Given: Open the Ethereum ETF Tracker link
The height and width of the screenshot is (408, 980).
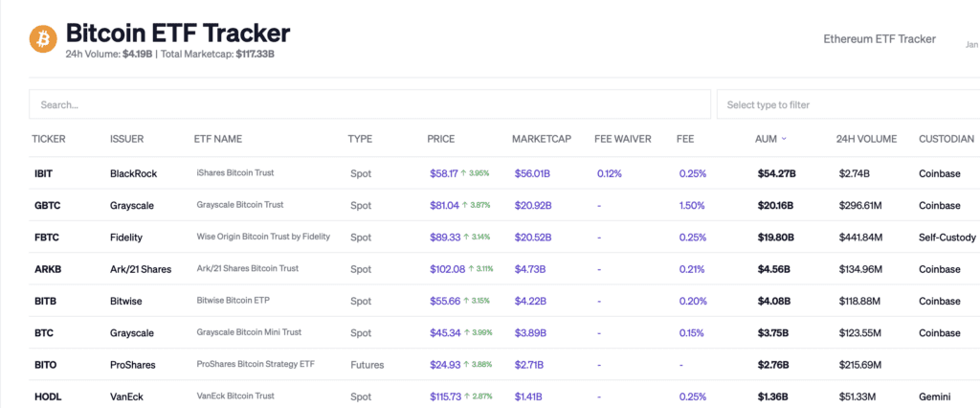Looking at the screenshot, I should [880, 39].
